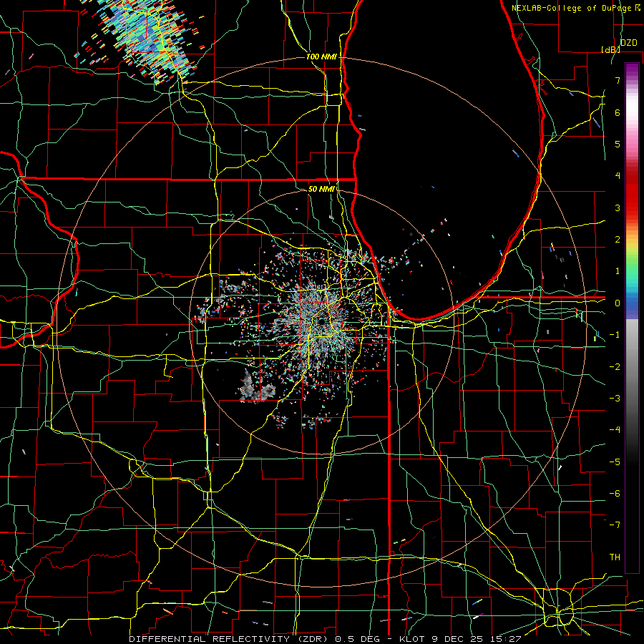Click the "1" value on the scale
The image size is (644, 644).
(x=618, y=271)
